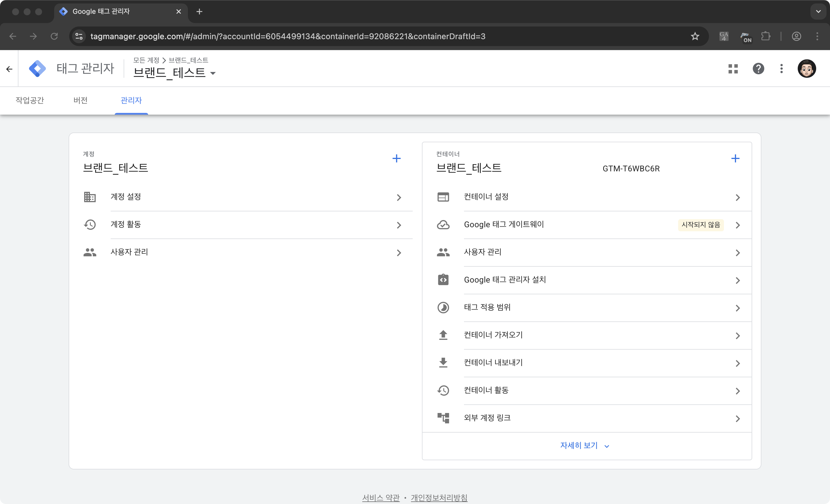Open the 서비스 약관 footer link
The image size is (830, 504).
[381, 497]
